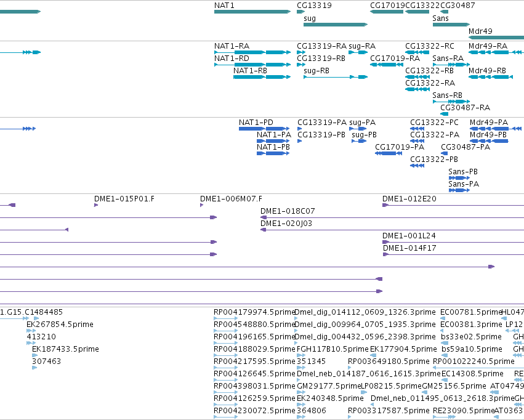This screenshot has height=420, width=524.
Task: Select the 364806 EST feature
Action: (301, 417)
